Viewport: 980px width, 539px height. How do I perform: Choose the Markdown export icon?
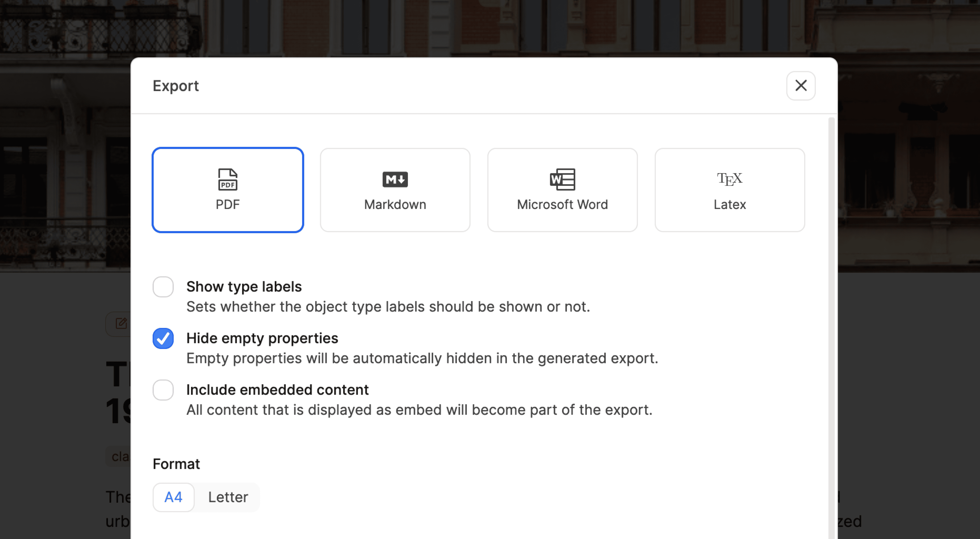tap(394, 179)
